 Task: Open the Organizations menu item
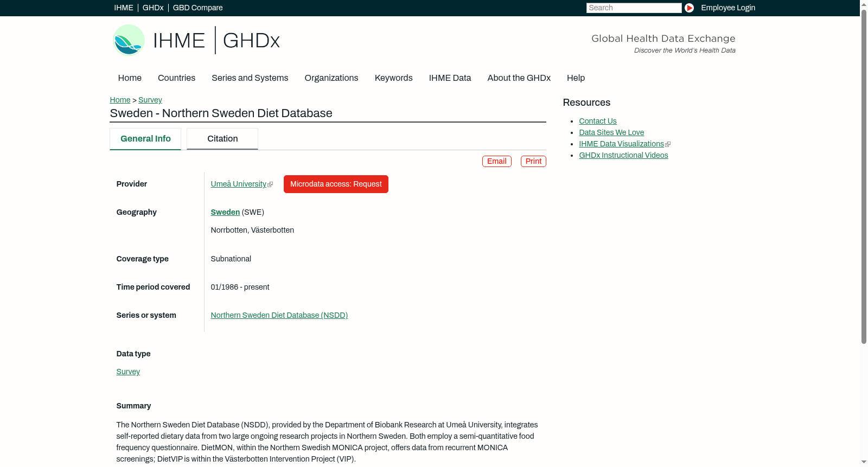[x=331, y=78]
